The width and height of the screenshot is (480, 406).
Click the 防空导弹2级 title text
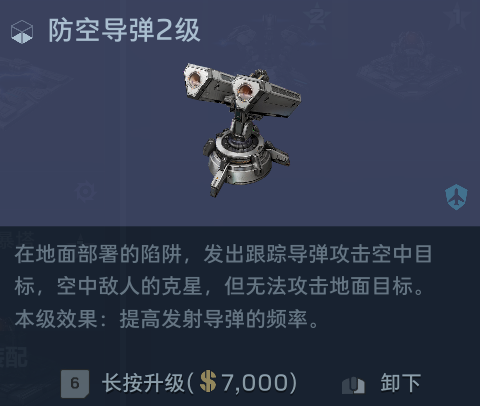click(x=124, y=31)
